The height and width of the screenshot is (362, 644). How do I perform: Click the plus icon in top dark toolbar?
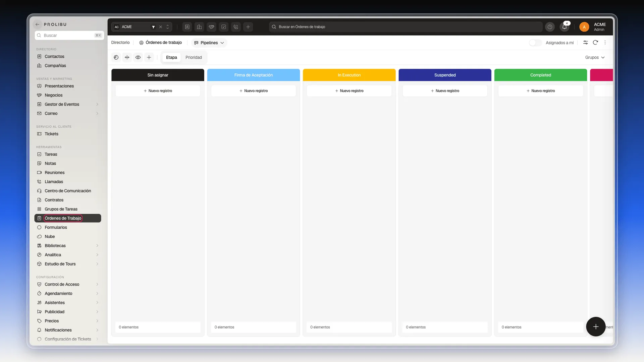[x=248, y=27]
